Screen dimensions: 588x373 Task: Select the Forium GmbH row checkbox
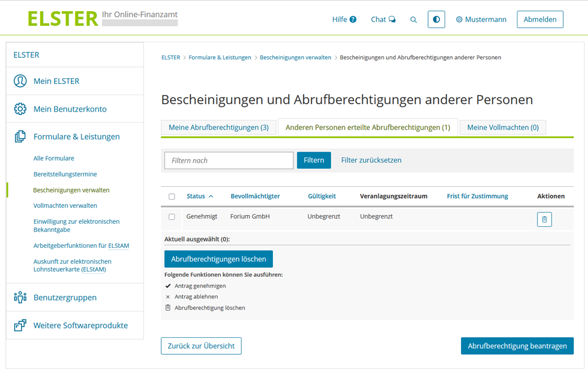172,217
